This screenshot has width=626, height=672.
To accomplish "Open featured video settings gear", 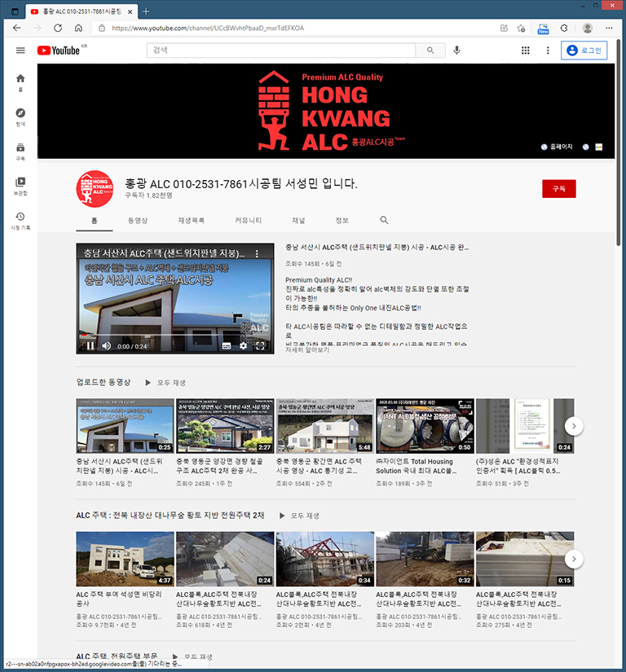I will (243, 346).
